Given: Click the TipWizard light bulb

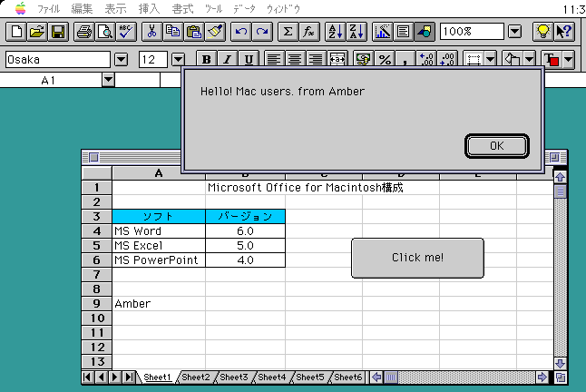Looking at the screenshot, I should 542,32.
